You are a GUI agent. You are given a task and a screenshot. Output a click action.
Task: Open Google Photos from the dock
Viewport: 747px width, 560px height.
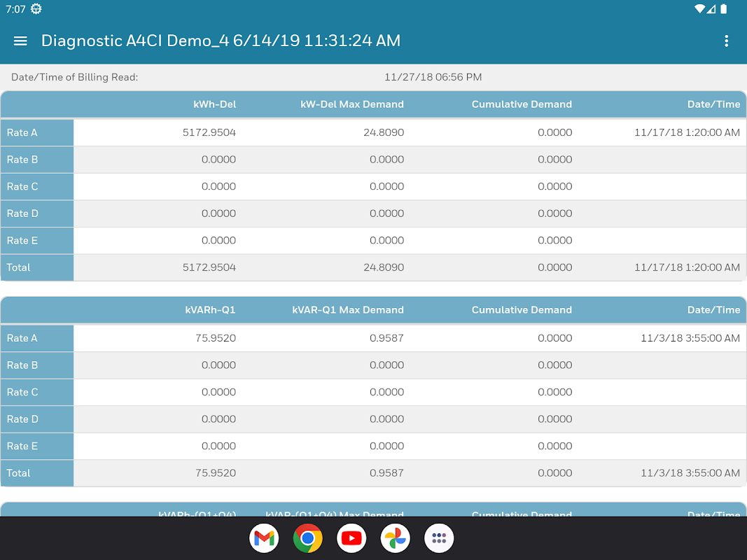point(396,538)
